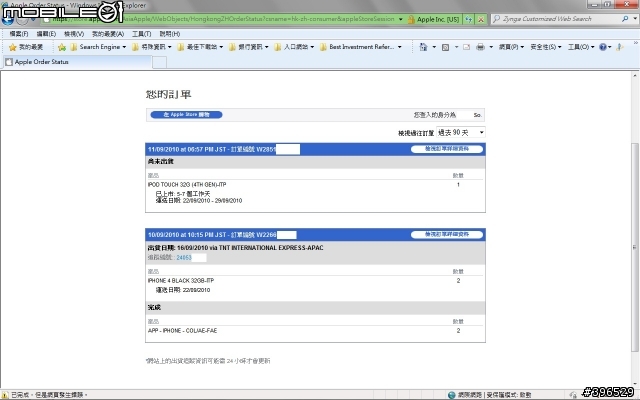Open the 過去 90 天 order history dropdown
The image size is (640, 400).
click(461, 133)
